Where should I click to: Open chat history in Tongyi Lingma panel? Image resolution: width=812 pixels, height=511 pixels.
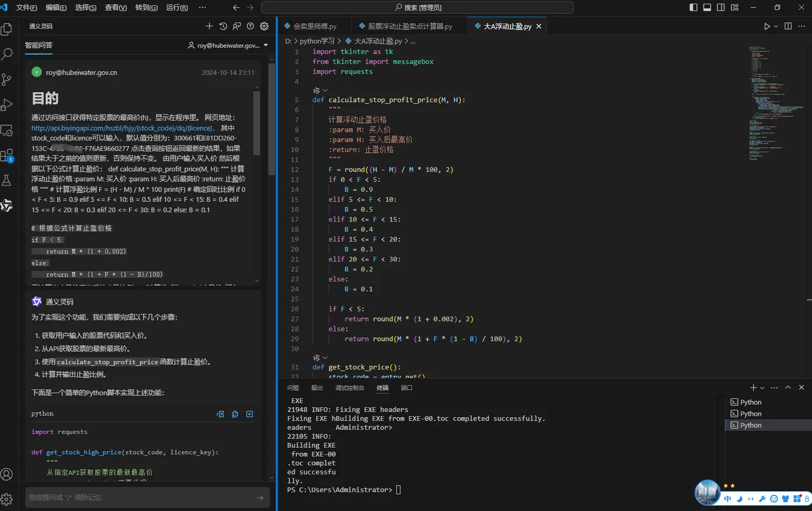click(223, 26)
